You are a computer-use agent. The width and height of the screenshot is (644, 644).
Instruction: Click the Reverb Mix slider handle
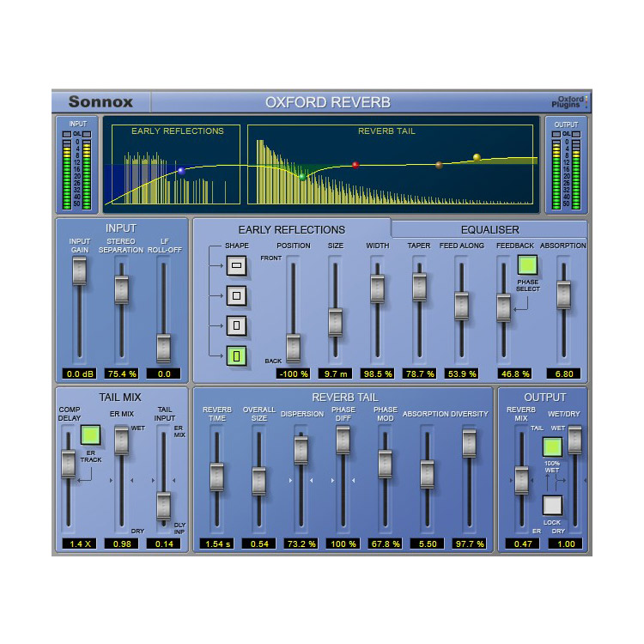point(521,480)
